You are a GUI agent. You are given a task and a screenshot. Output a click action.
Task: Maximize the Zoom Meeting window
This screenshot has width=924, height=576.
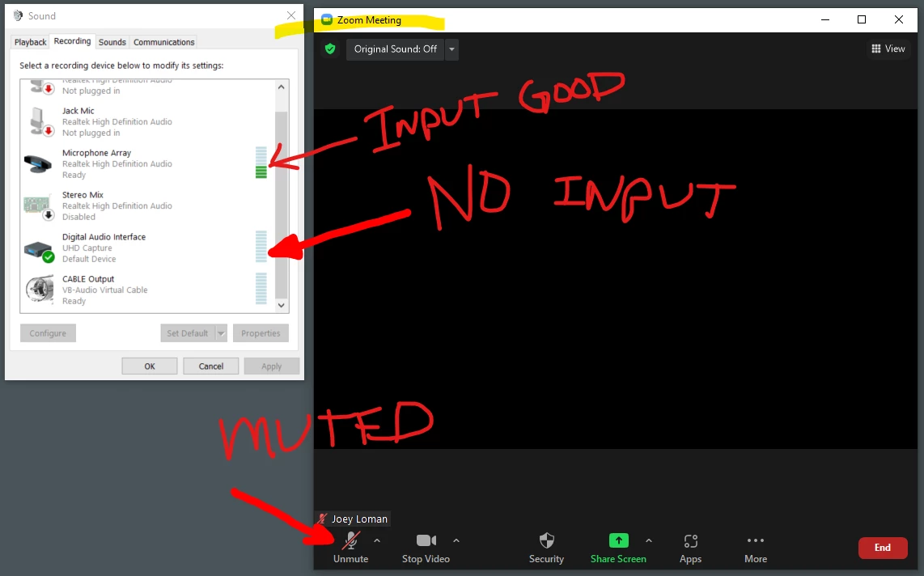[x=862, y=20]
